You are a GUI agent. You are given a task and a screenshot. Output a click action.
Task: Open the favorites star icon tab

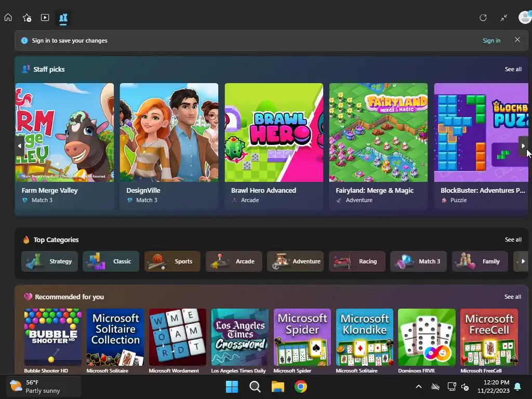27,18
